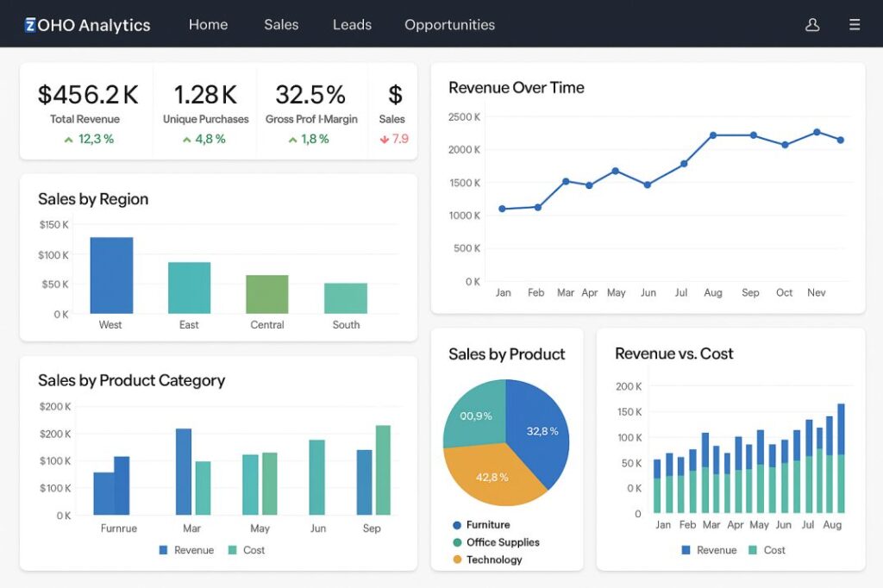This screenshot has height=588, width=883.
Task: Open the Leads section
Action: [x=351, y=25]
